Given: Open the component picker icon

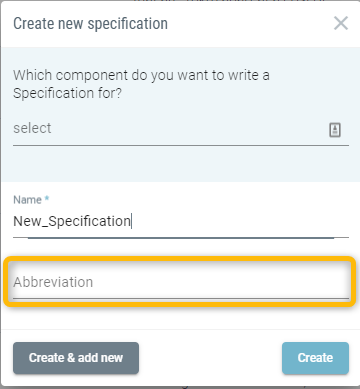Looking at the screenshot, I should point(335,130).
